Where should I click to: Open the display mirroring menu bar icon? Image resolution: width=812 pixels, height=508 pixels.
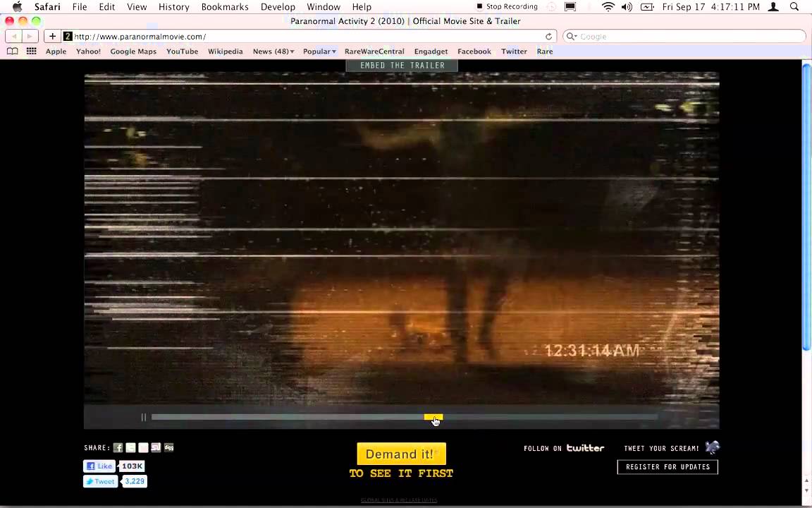[x=570, y=7]
